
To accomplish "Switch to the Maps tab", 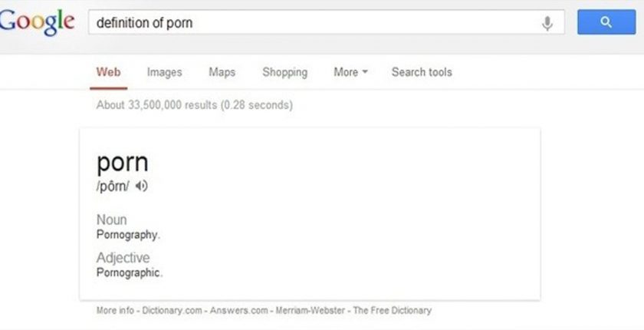I will coord(222,72).
